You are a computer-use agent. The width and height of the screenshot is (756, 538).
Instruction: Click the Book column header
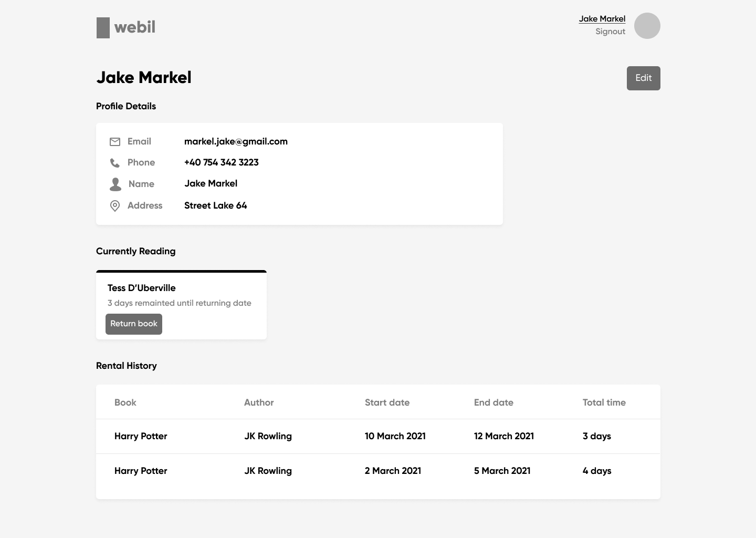[125, 402]
